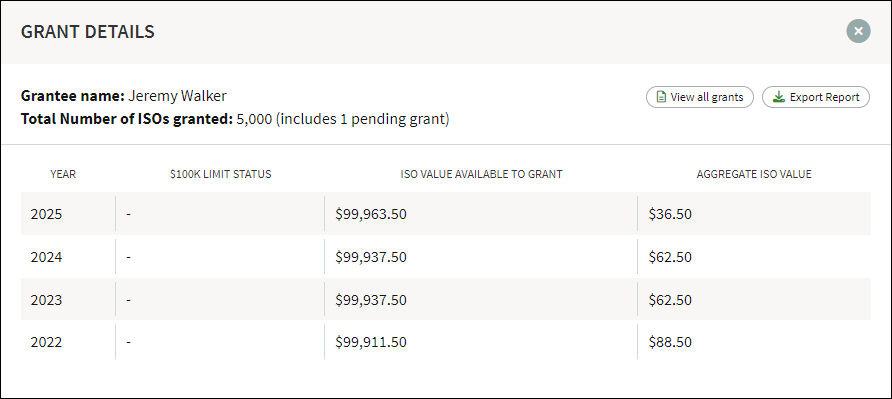Click the GRANT DETAILS title
Screen dimensions: 892x399
tap(88, 32)
